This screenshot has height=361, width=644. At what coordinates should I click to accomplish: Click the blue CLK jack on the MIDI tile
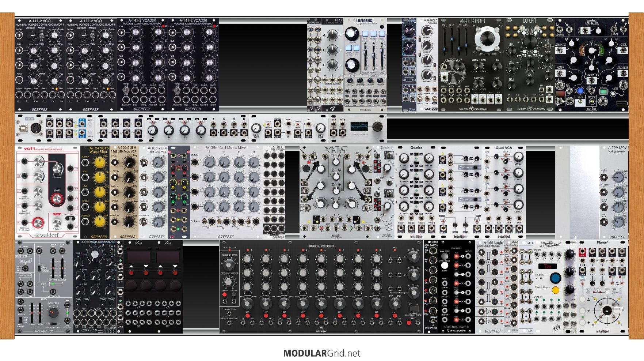(82, 124)
